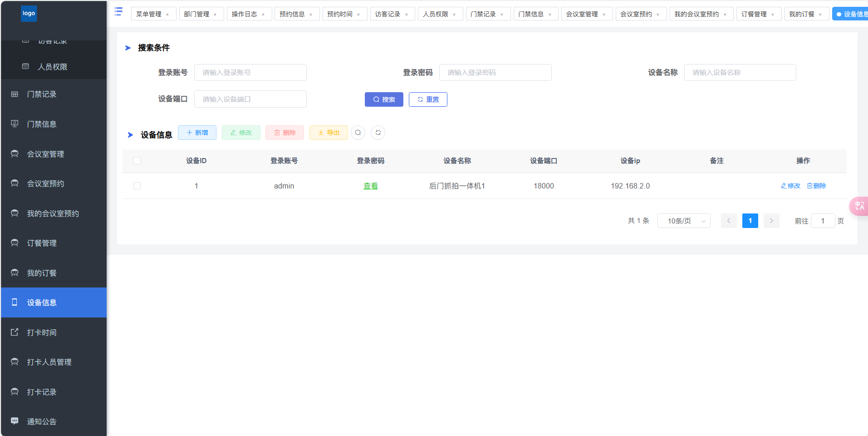
Task: Go to the next page arrow
Action: [x=771, y=221]
